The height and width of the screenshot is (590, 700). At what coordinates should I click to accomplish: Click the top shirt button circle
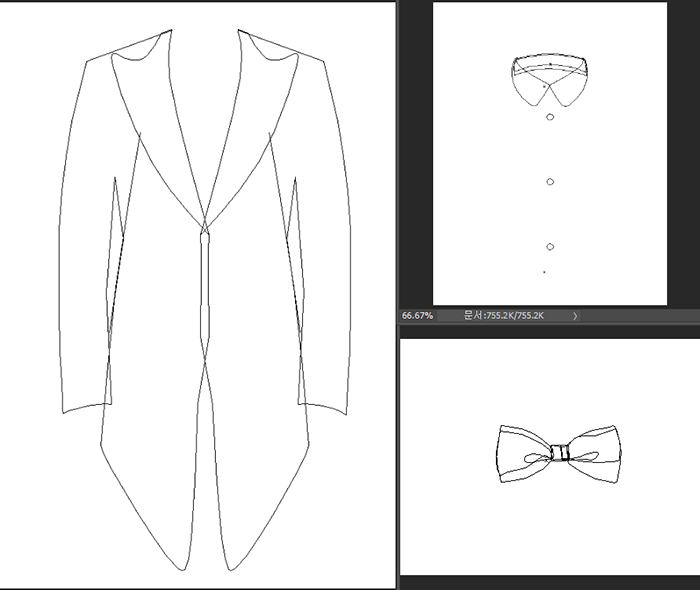pyautogui.click(x=550, y=117)
